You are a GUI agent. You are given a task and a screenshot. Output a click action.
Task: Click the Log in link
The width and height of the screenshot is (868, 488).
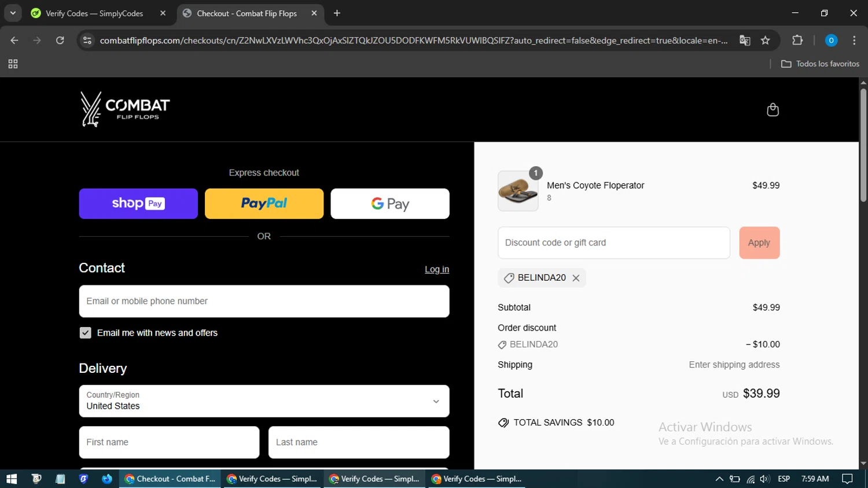[x=437, y=269]
